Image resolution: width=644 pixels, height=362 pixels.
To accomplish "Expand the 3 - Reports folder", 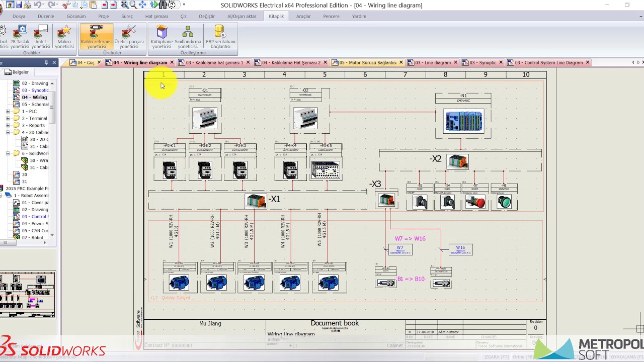I will (x=8, y=126).
